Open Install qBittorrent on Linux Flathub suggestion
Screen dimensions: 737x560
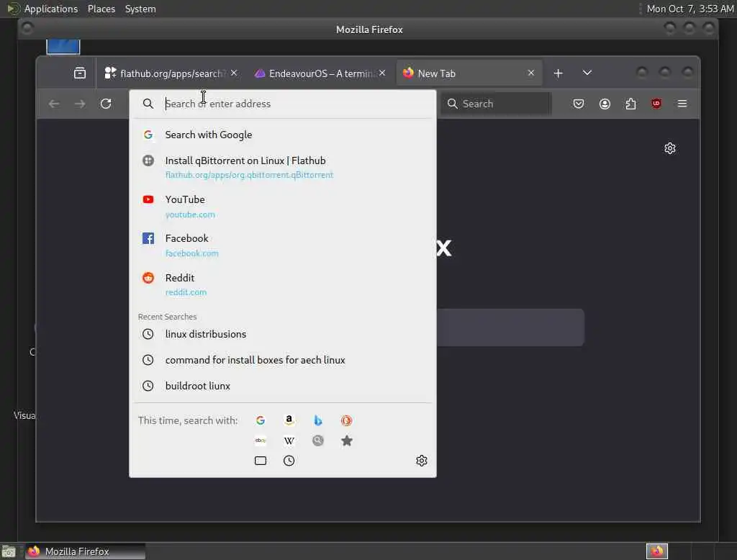click(x=282, y=168)
